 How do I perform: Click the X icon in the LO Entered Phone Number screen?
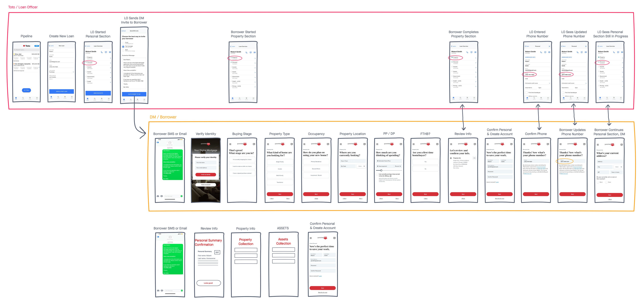click(549, 46)
